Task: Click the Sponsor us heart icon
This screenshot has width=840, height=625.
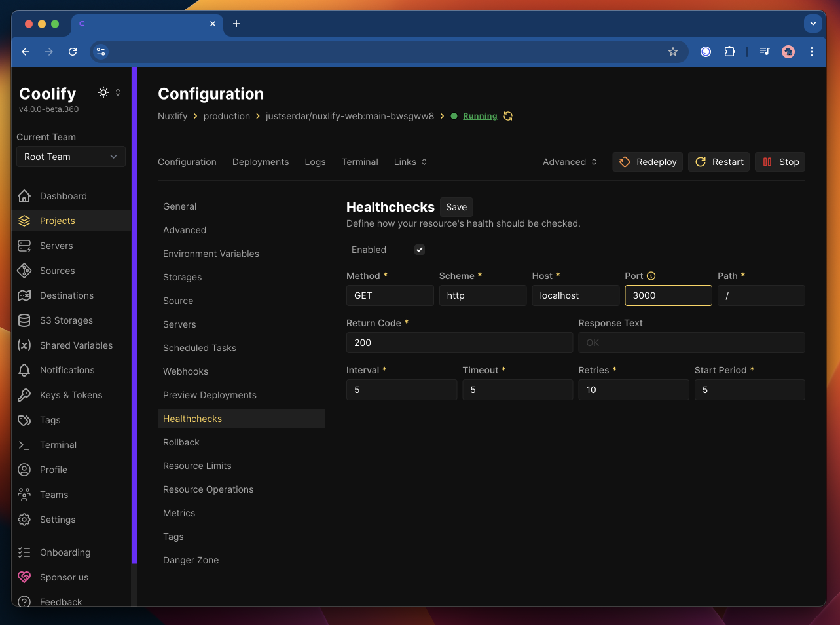Action: tap(24, 577)
